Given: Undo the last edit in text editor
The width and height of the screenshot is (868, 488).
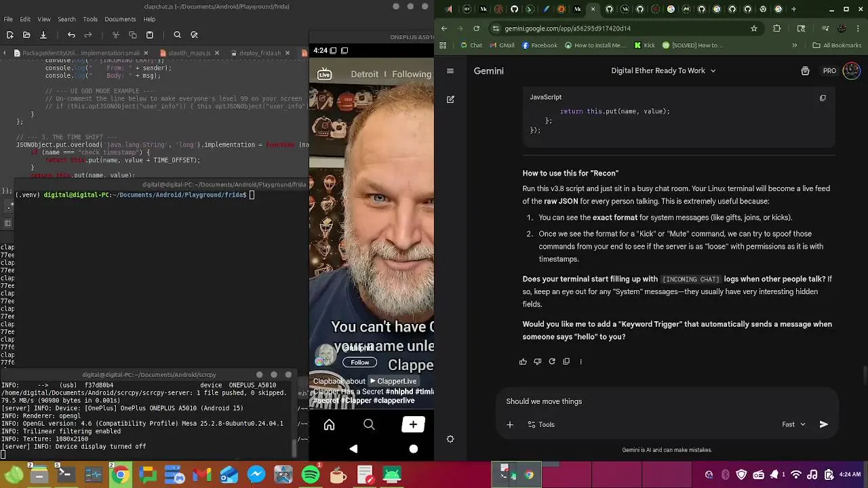Looking at the screenshot, I should 71,35.
